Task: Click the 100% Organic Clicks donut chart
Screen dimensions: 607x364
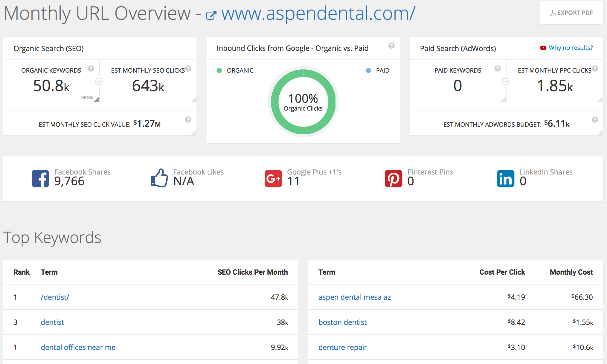Action: (x=303, y=102)
